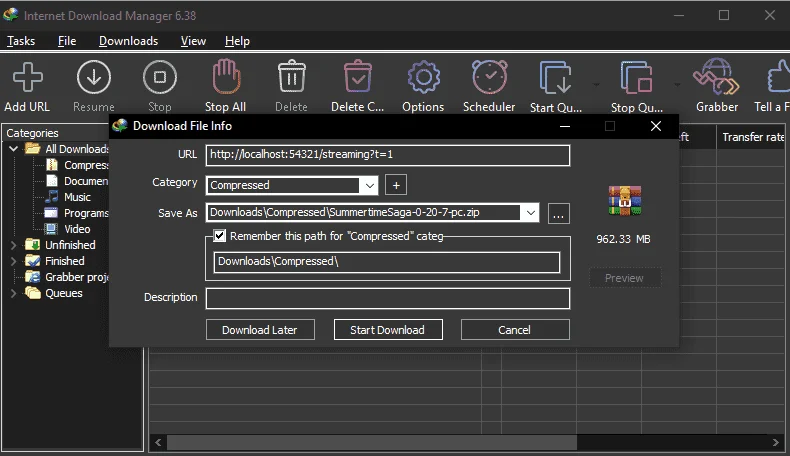Image resolution: width=790 pixels, height=456 pixels.
Task: Click the Preview button
Action: pos(625,278)
